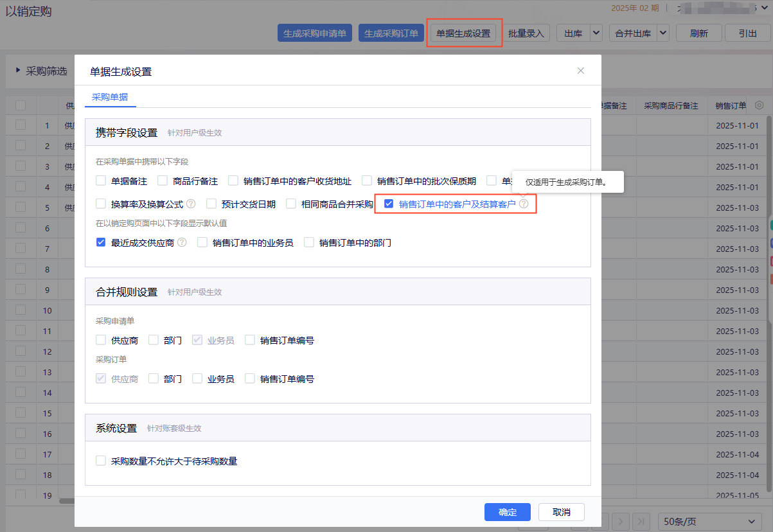This screenshot has height=532, width=773.
Task: Check 销售订单中的业务员
Action: pos(202,242)
